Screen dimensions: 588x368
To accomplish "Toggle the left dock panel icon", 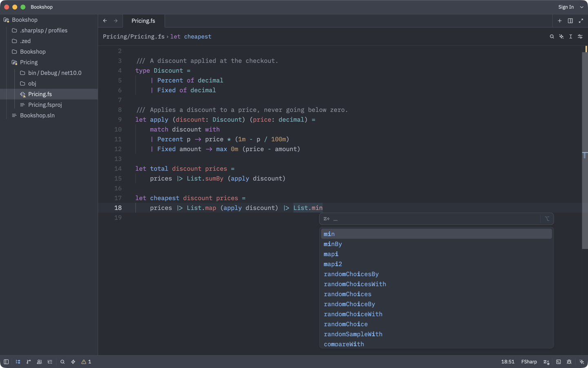I will tap(6, 362).
